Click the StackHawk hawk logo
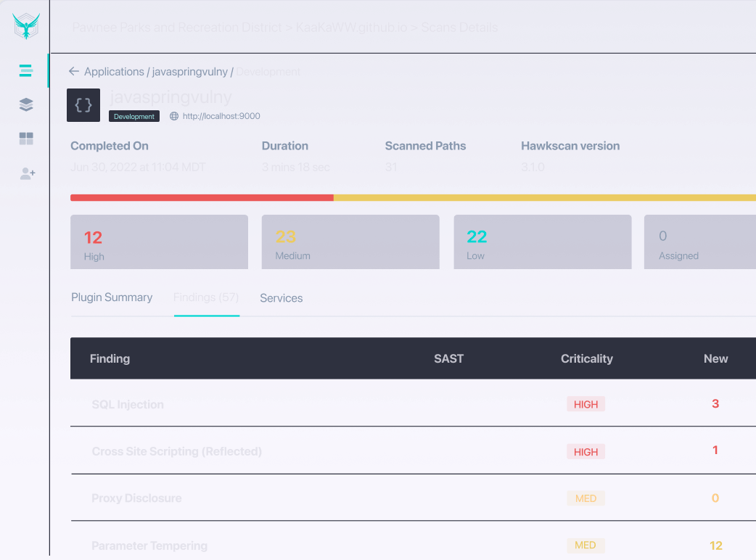This screenshot has height=560, width=756. pos(26,28)
